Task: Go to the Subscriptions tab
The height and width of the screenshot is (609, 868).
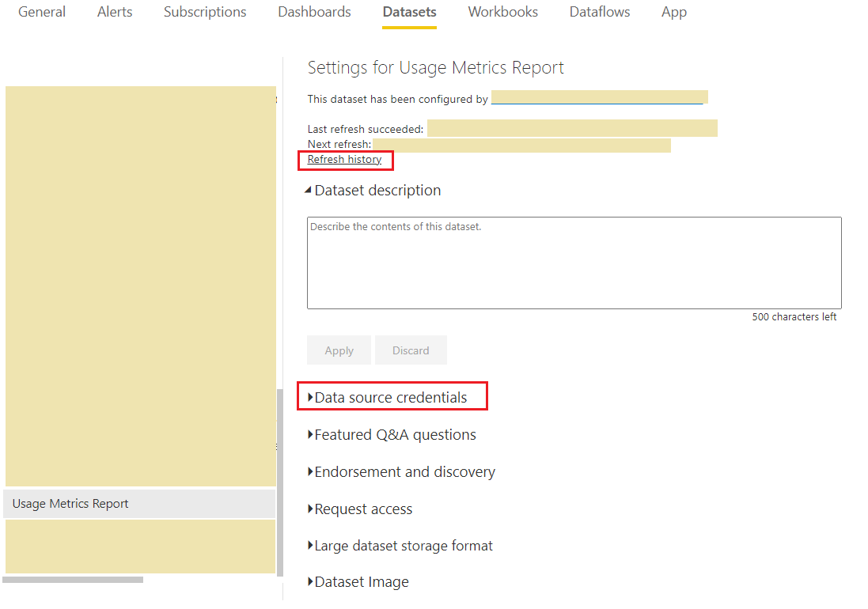Action: click(205, 12)
